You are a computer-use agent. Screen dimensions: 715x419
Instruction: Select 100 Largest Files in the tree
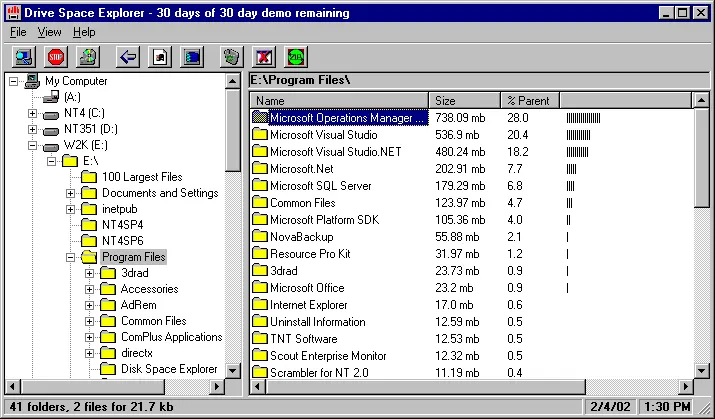point(142,177)
